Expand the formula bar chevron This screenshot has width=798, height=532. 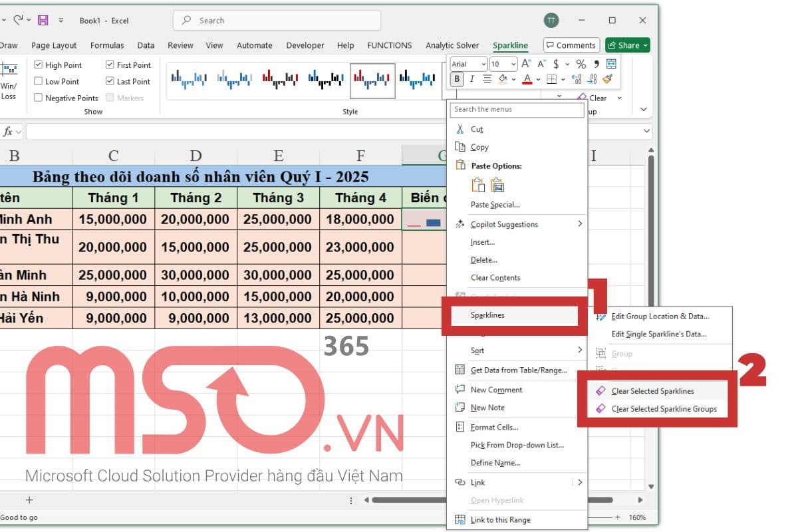(x=647, y=132)
